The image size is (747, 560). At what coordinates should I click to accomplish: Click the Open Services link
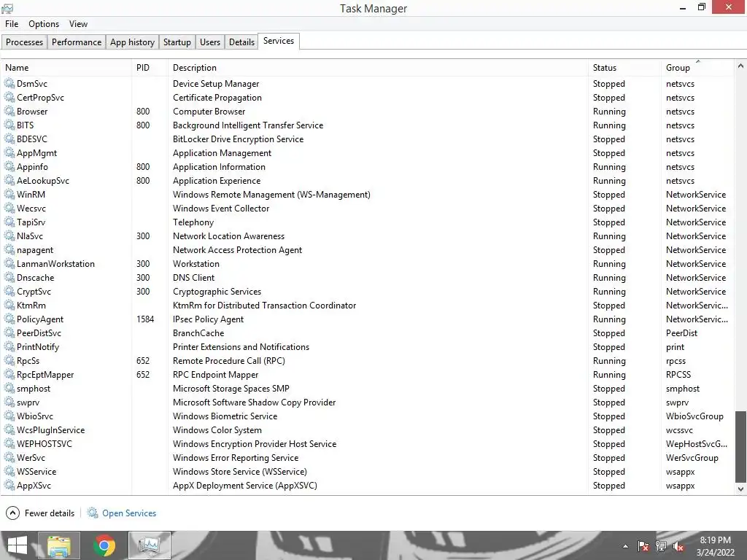coord(129,513)
